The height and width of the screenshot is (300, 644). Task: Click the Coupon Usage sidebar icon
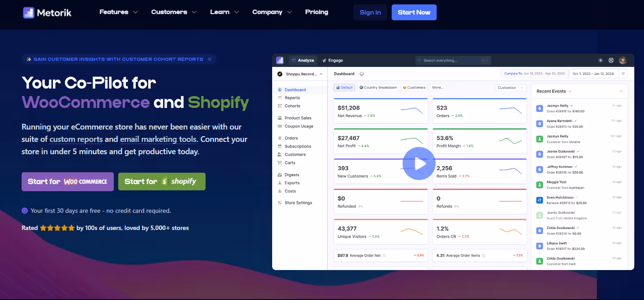tap(280, 126)
